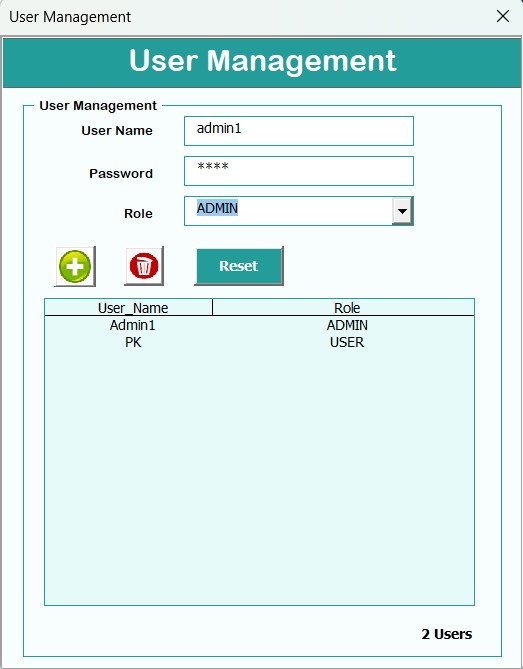
Task: Click the '2 Users' count label
Action: 447,634
